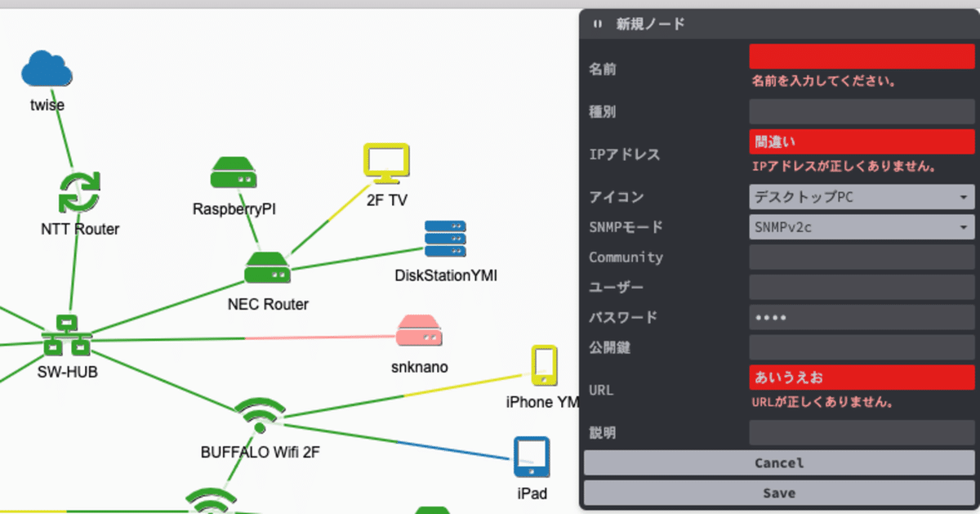Click the パスワード field with dots
Screen dimensions: 980x514
click(862, 317)
